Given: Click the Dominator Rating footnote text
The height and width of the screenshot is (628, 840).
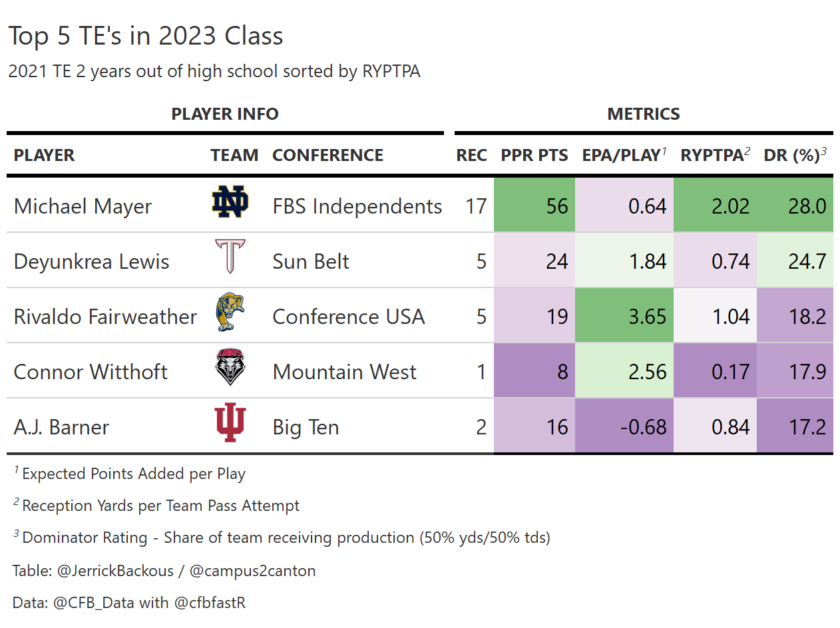Looking at the screenshot, I should coord(286,538).
